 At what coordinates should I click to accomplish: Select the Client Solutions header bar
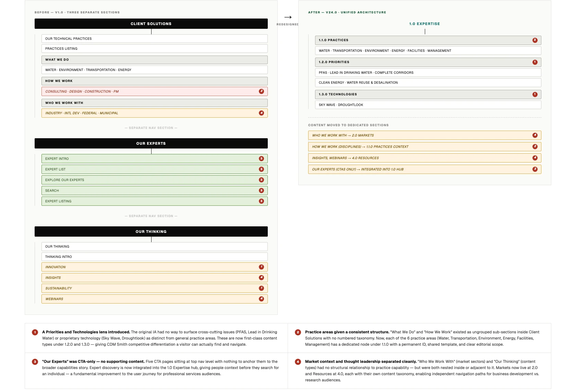pyautogui.click(x=151, y=24)
